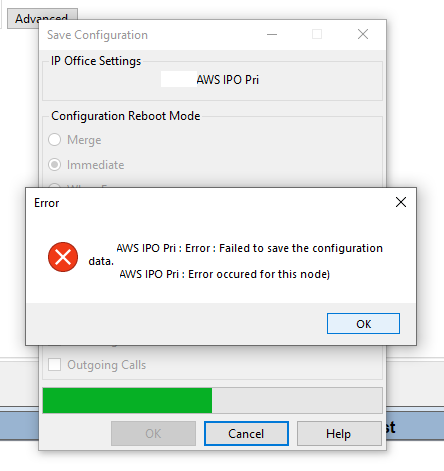
Task: Click the white box beside AWS IPO Pri
Action: pyautogui.click(x=179, y=79)
